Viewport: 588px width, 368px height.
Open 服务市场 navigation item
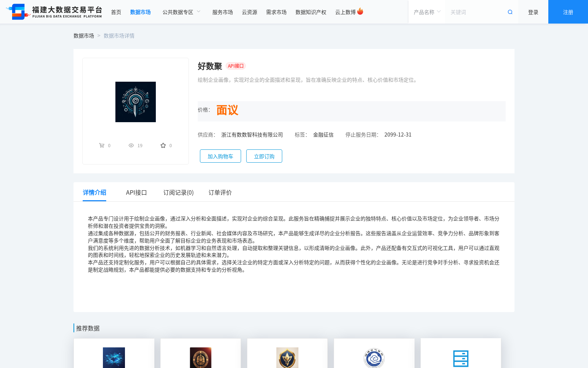tap(223, 12)
